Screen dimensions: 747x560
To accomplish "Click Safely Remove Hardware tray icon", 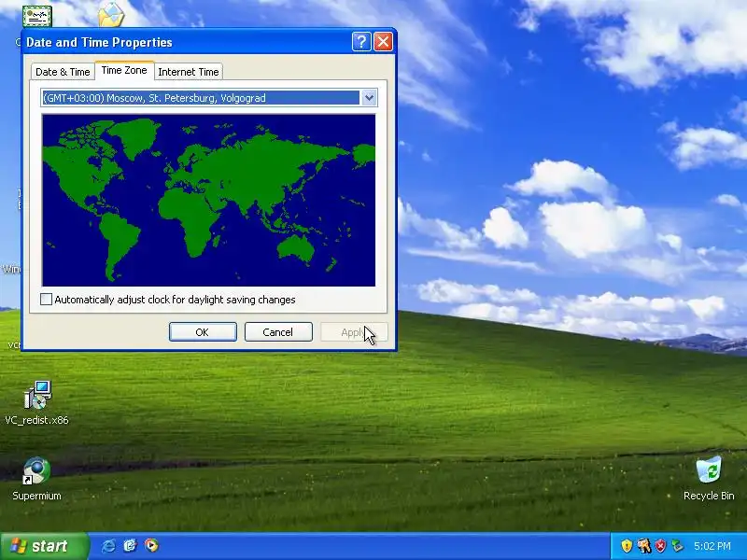I will [x=677, y=546].
